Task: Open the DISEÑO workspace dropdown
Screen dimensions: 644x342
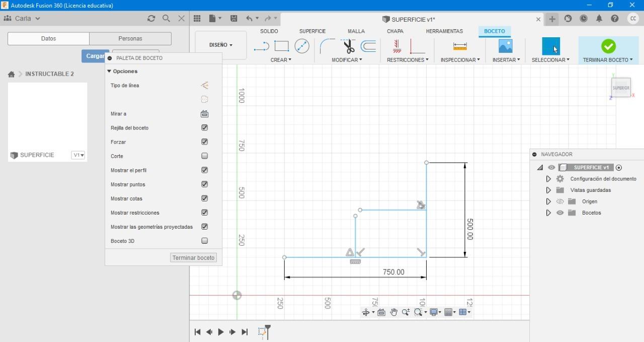Action: pyautogui.click(x=220, y=45)
